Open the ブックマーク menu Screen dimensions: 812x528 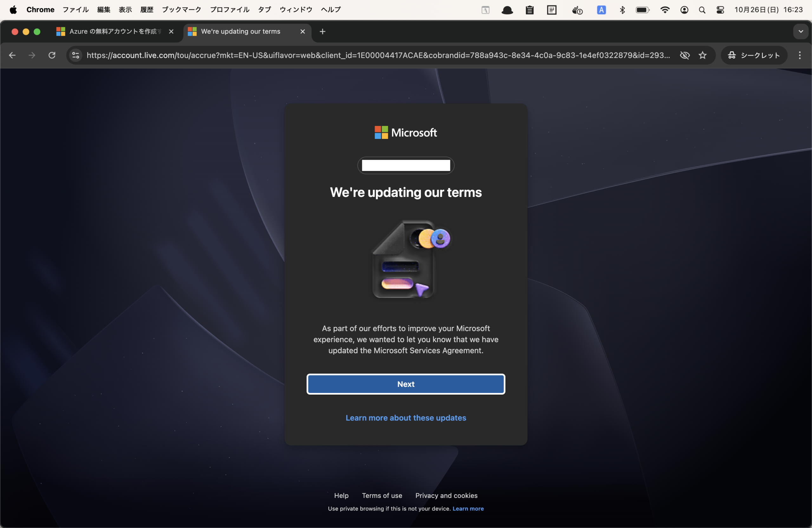tap(181, 10)
